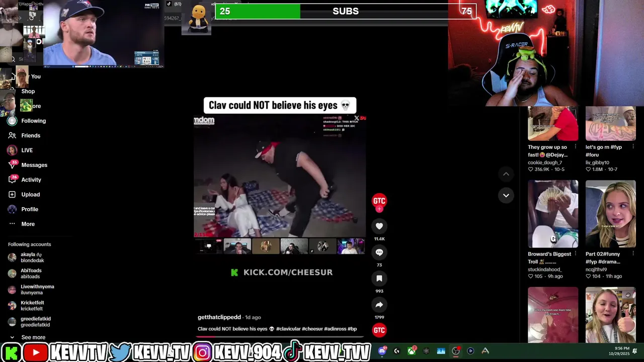Open the blue waveform app in taskbar
Screen dimensions: 644x362
441,351
